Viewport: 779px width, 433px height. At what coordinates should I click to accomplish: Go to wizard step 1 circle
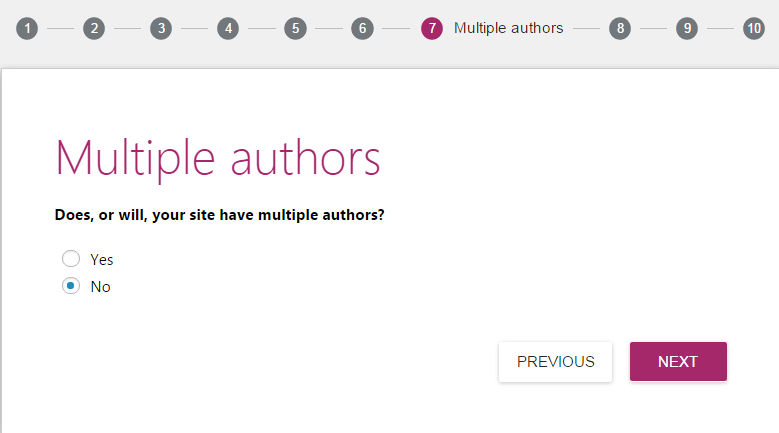point(27,28)
